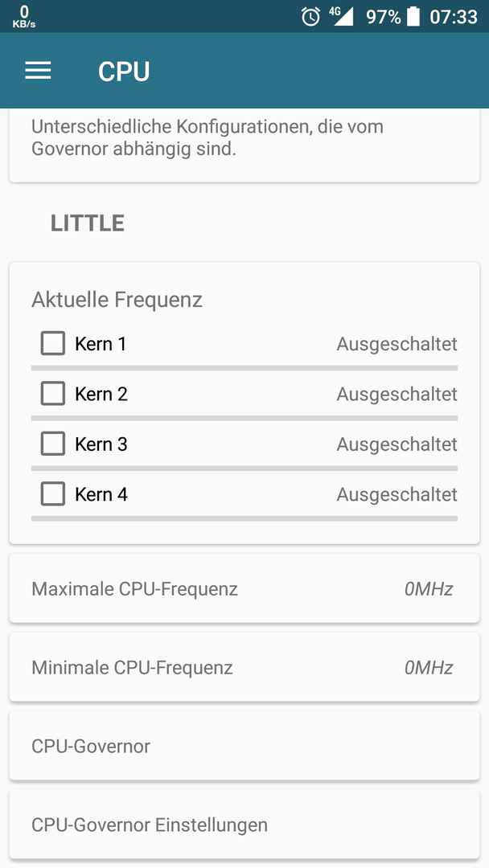Tap the Aktuelle Frequenz card title
The height and width of the screenshot is (868, 489).
117,300
